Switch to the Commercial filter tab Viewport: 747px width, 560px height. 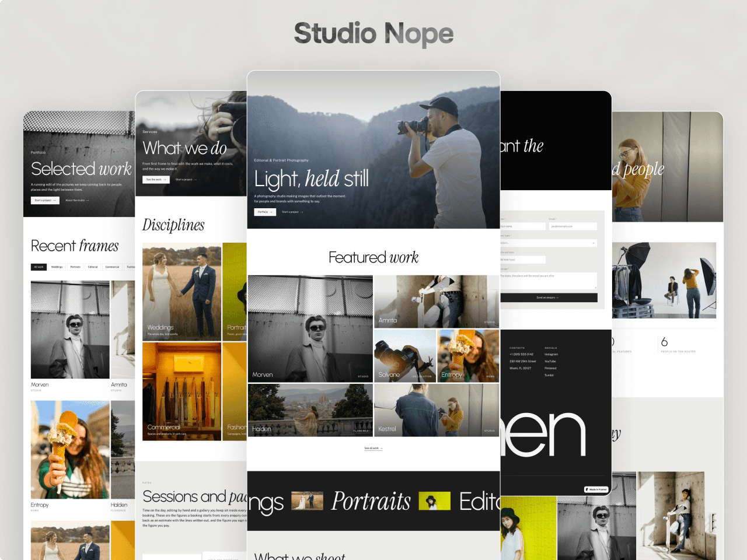pyautogui.click(x=112, y=267)
